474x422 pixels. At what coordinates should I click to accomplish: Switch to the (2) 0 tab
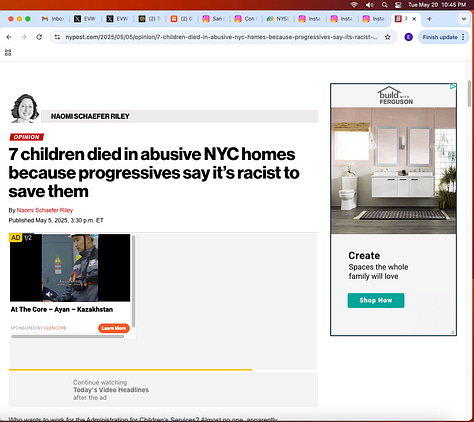tap(182, 19)
